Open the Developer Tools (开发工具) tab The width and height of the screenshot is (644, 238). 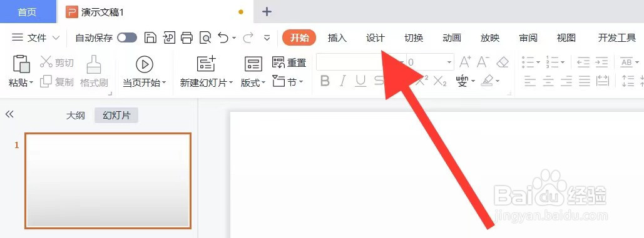point(617,38)
